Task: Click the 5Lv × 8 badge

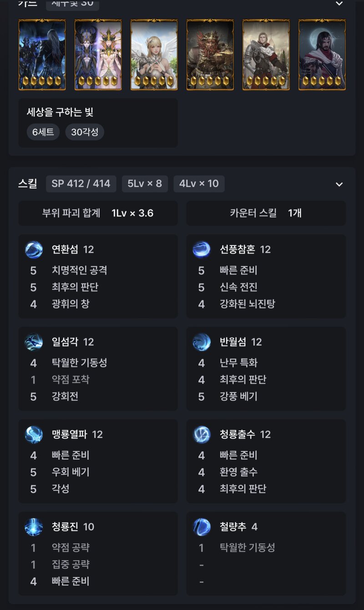Action: (x=145, y=184)
